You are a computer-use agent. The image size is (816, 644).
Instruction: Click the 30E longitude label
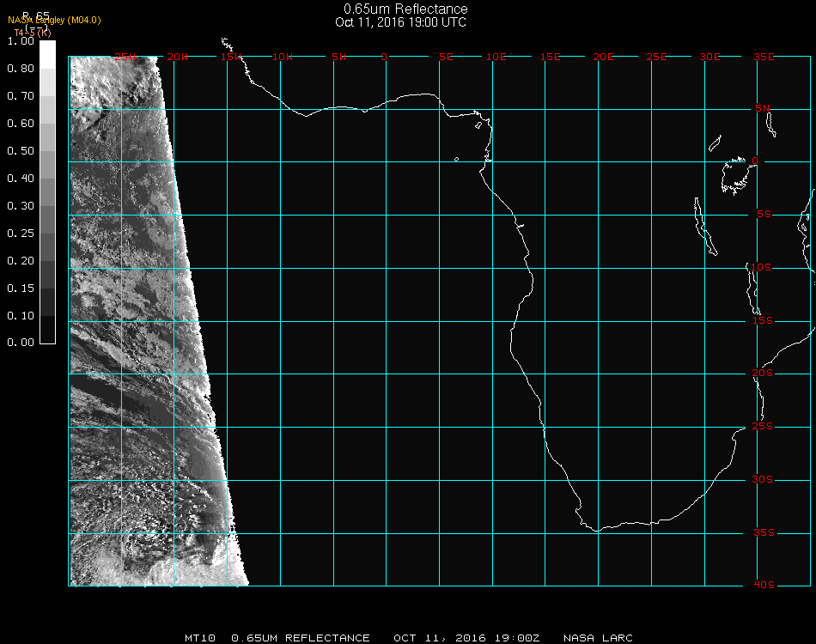click(709, 57)
